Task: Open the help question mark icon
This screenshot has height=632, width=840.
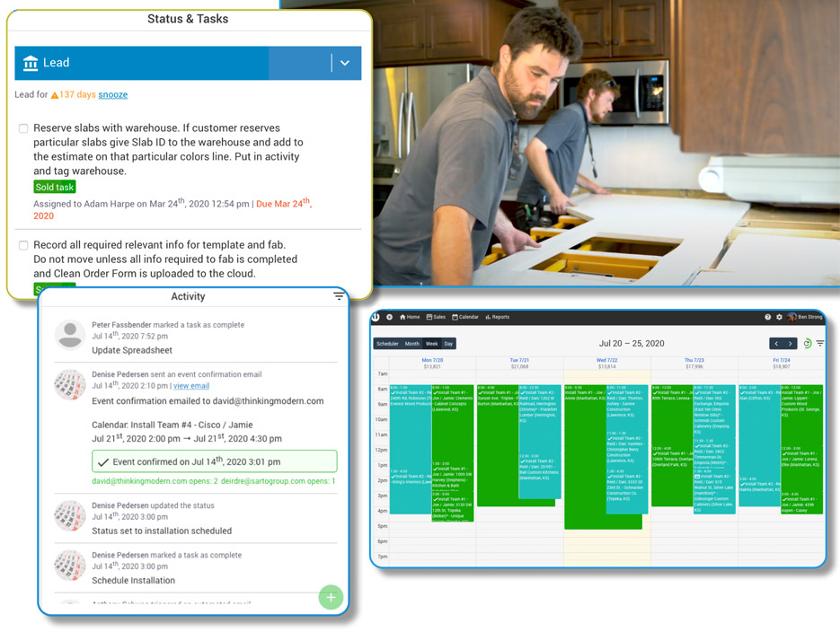Action: [767, 317]
